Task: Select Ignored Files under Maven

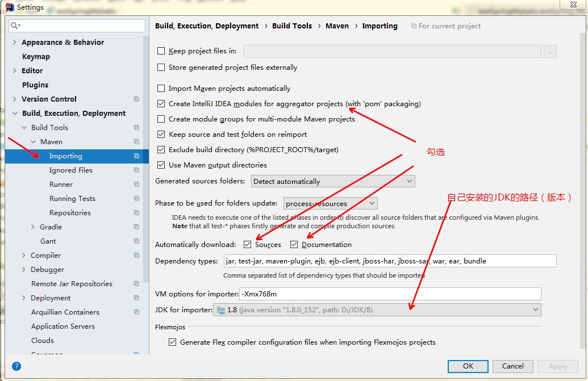Action: 71,170
